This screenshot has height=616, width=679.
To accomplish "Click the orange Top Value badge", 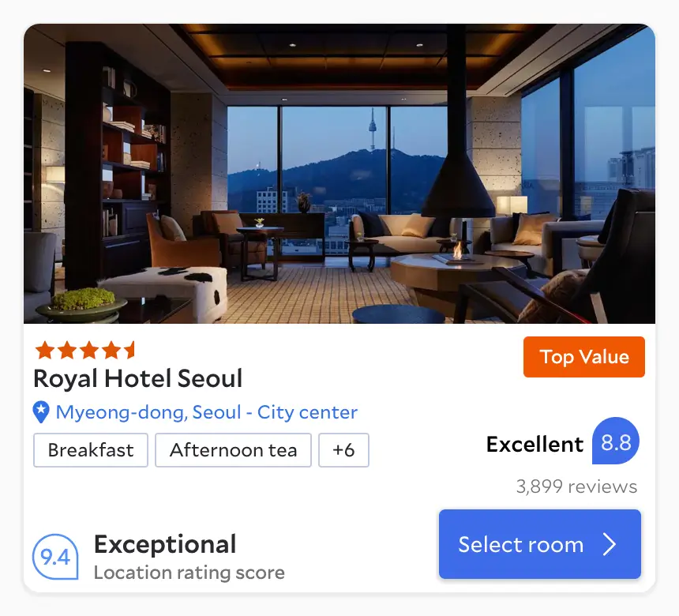I will pos(583,357).
